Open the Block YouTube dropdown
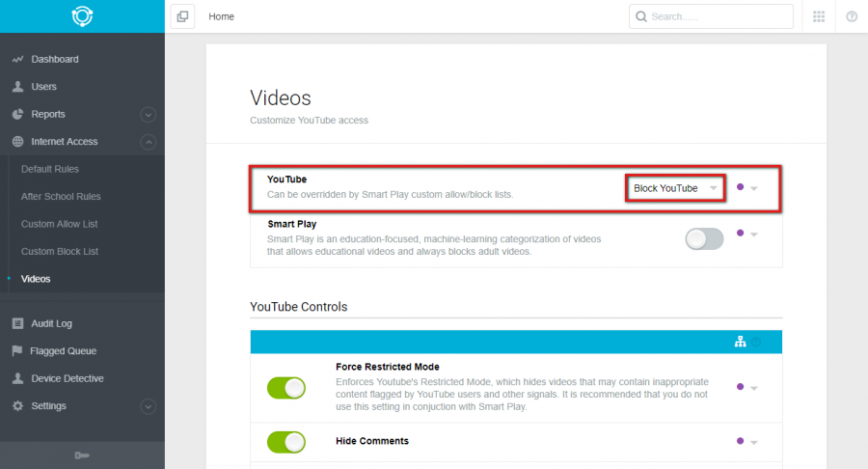Image resolution: width=868 pixels, height=469 pixels. (x=675, y=188)
